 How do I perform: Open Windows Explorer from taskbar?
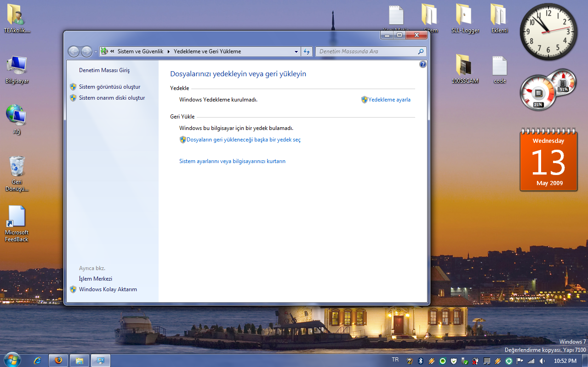(x=80, y=361)
